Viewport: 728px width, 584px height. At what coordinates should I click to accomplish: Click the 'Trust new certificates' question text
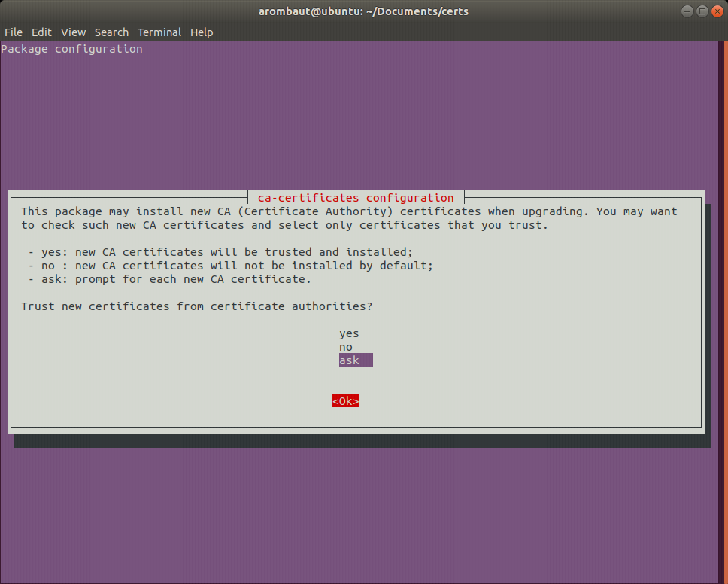click(197, 306)
